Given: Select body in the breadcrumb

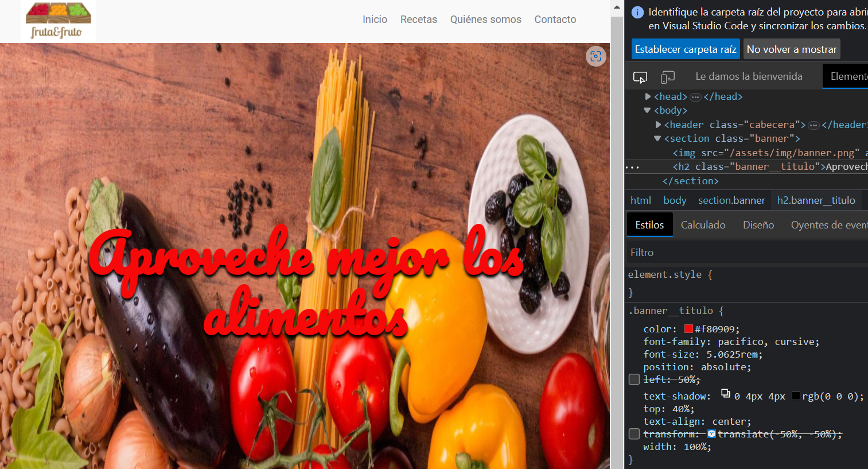Looking at the screenshot, I should click(x=675, y=200).
